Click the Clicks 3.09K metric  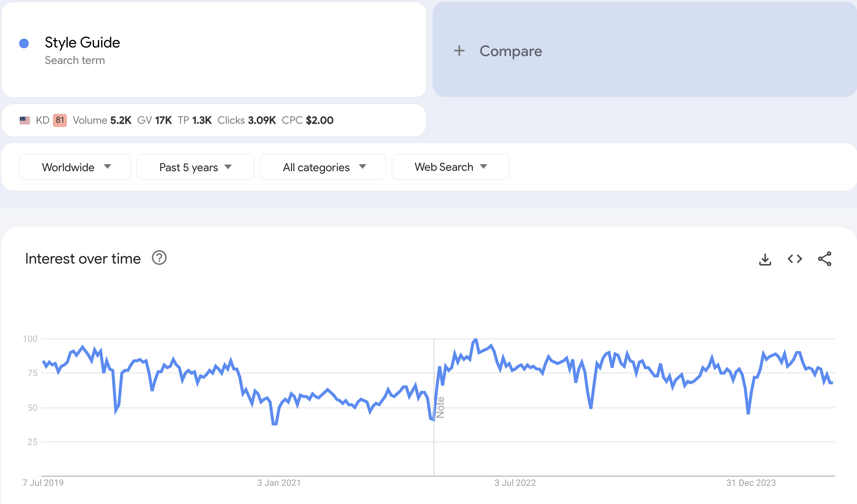[x=246, y=120]
